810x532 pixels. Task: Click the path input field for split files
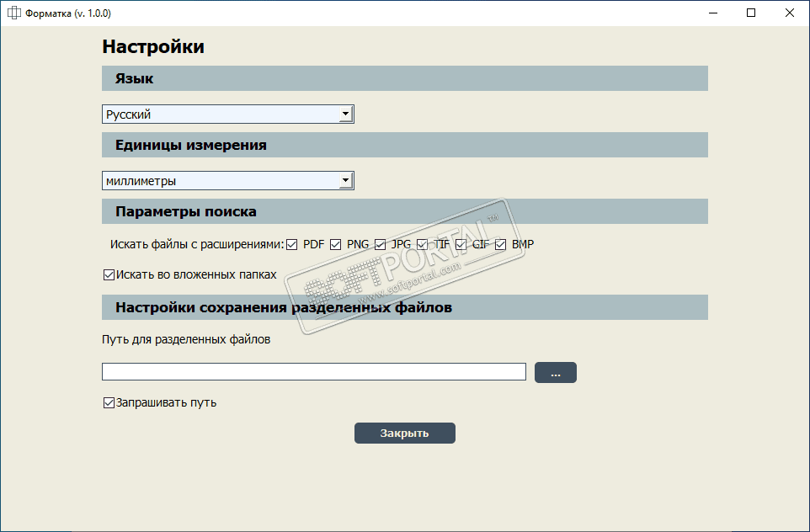pos(313,372)
